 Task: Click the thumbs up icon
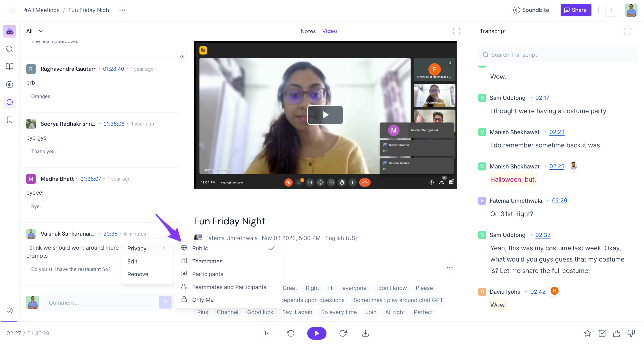point(616,333)
